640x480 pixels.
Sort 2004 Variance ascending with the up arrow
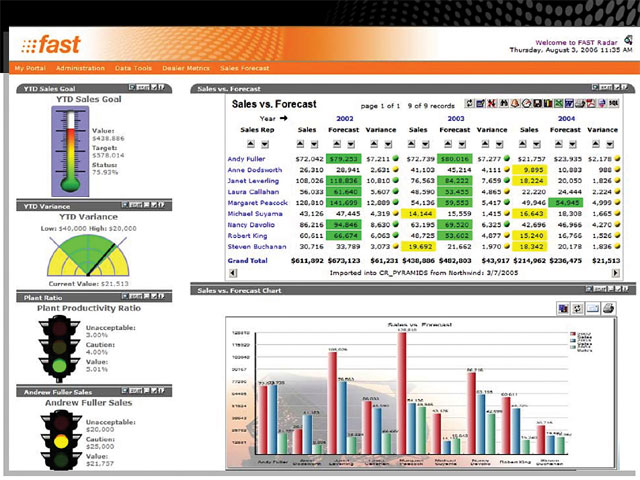pos(596,144)
